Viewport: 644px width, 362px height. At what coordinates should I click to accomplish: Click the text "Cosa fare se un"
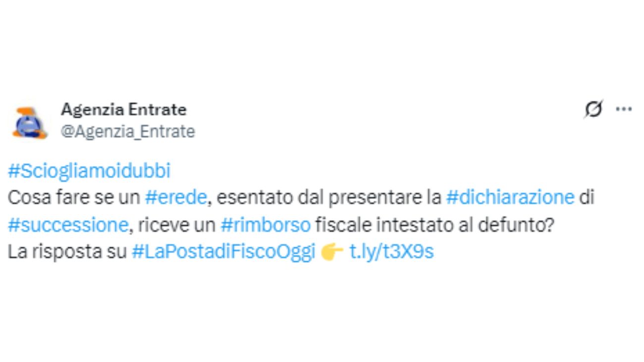74,197
